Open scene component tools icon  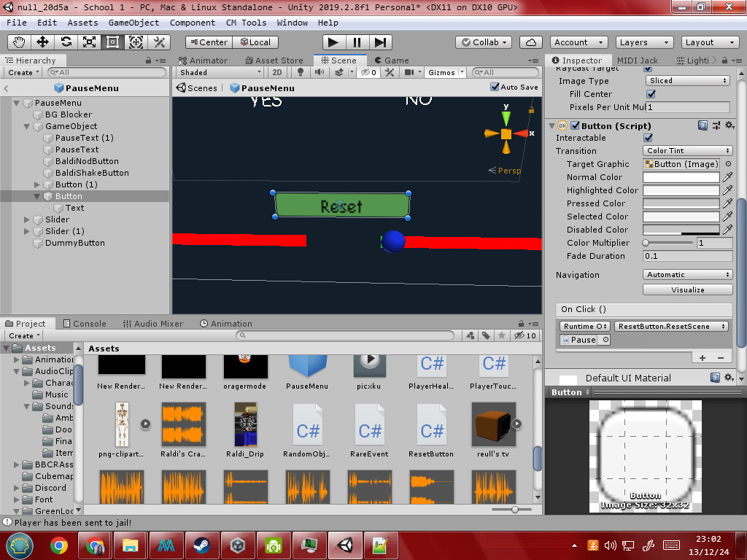point(390,72)
